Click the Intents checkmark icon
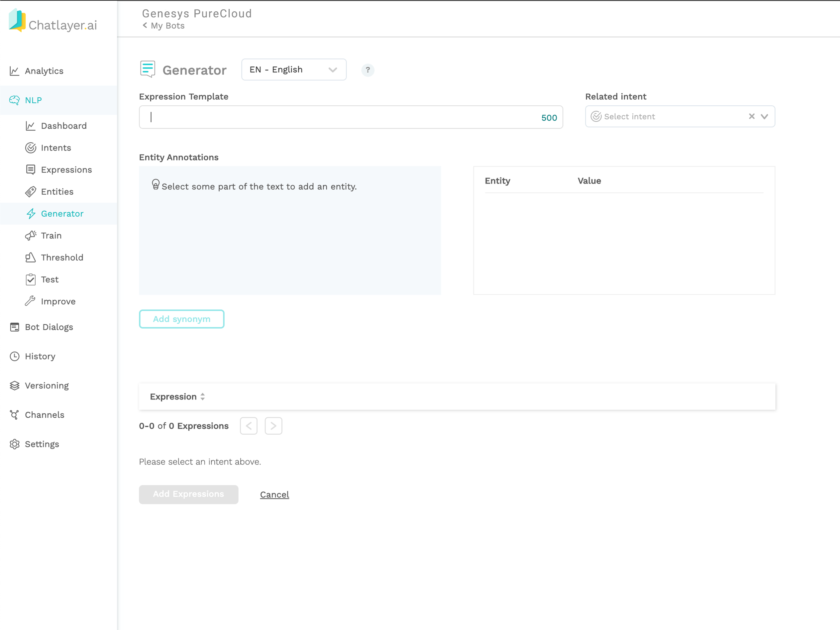Screen dimensions: 840x630 pyautogui.click(x=30, y=148)
